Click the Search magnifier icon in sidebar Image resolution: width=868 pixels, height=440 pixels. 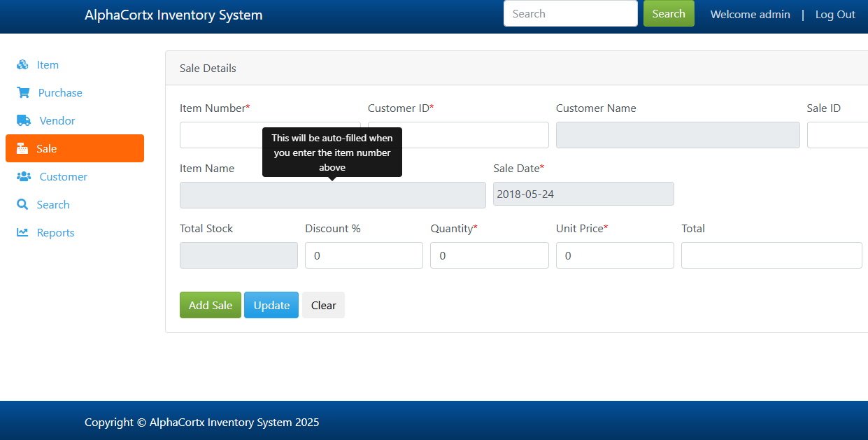pos(22,205)
